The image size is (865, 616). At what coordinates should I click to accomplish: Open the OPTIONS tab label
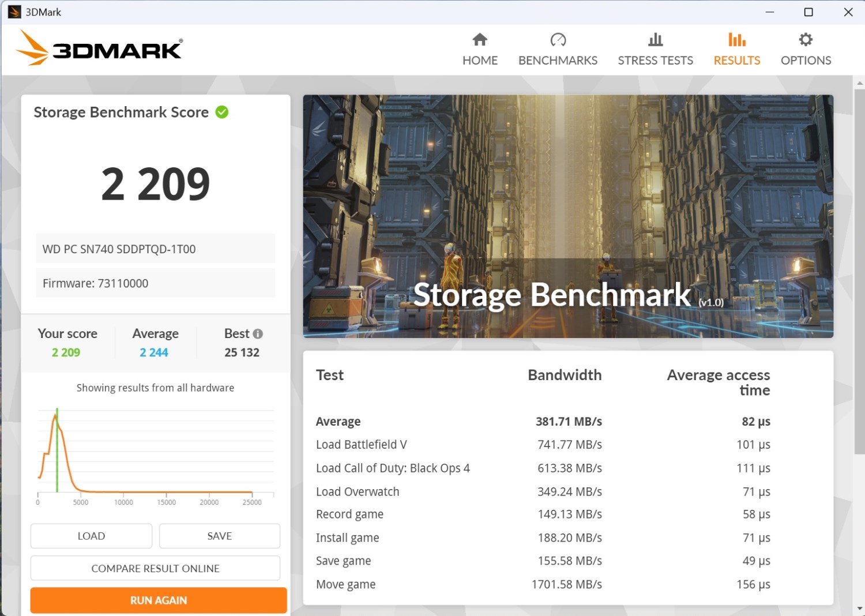806,61
